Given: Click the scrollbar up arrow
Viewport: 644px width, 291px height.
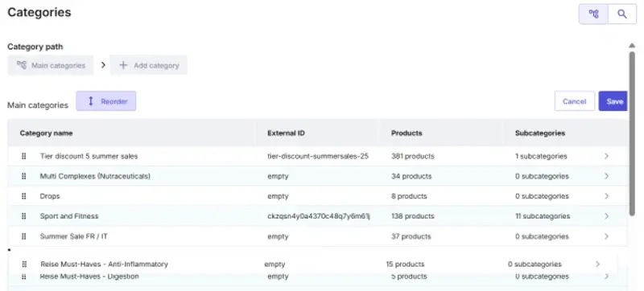Looking at the screenshot, I should [632, 46].
